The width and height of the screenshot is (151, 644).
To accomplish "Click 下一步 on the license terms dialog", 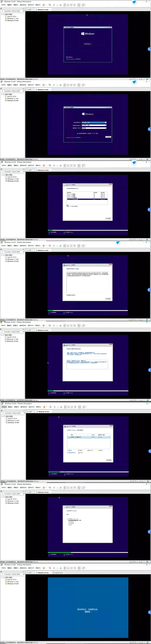I will 108,299.
